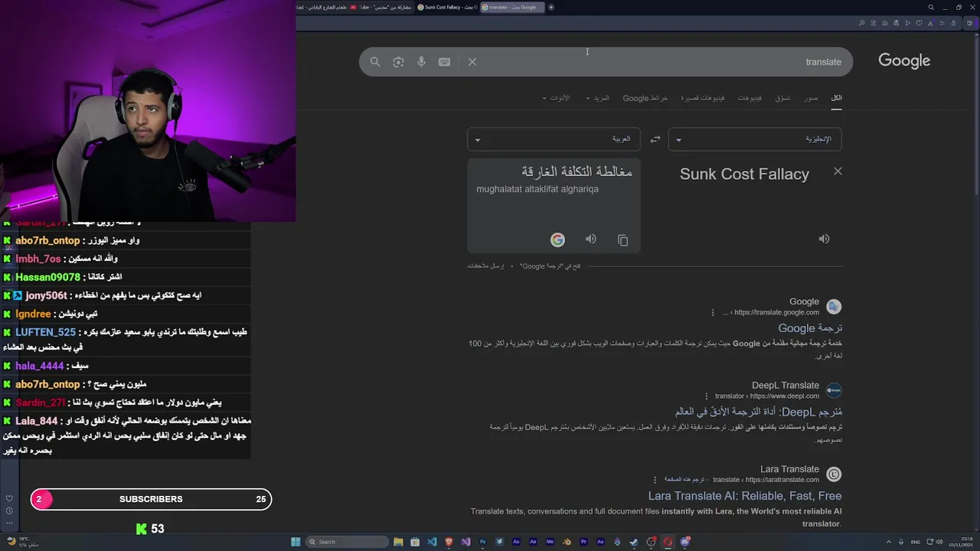The width and height of the screenshot is (980, 551).
Task: Listen to the Arabic translation
Action: click(x=591, y=239)
